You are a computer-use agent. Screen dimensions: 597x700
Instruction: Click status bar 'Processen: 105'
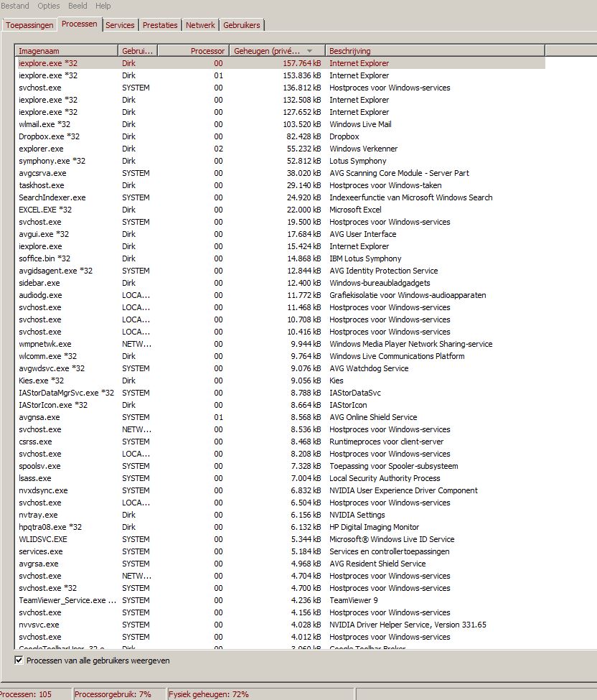coord(26,694)
